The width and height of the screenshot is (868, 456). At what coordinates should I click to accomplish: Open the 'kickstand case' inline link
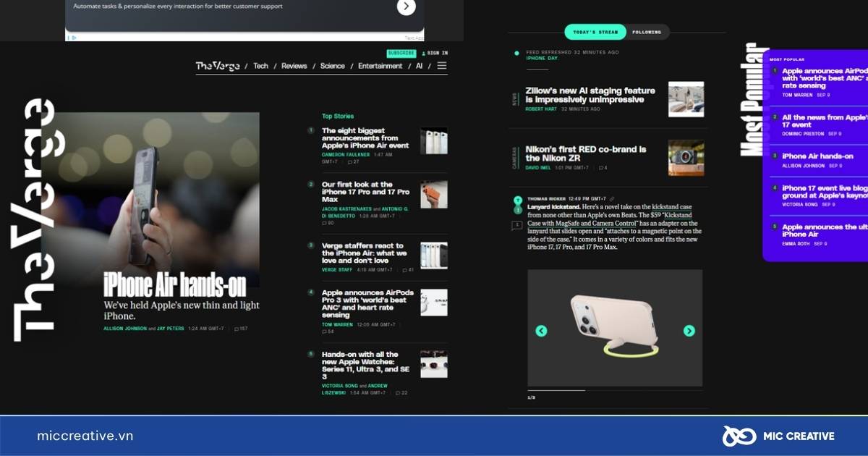tap(672, 207)
